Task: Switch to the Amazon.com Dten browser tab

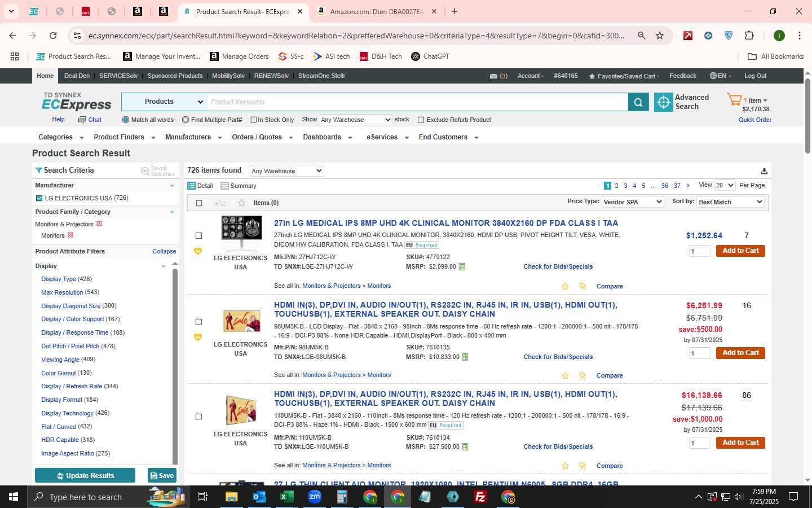Action: pyautogui.click(x=377, y=11)
